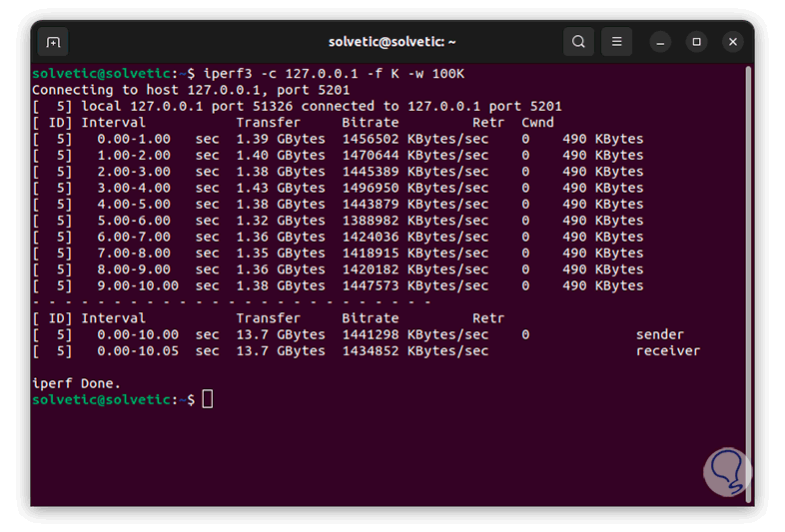The height and width of the screenshot is (532, 785).
Task: Click the 1.40 GBytes transfer value
Action: (281, 156)
